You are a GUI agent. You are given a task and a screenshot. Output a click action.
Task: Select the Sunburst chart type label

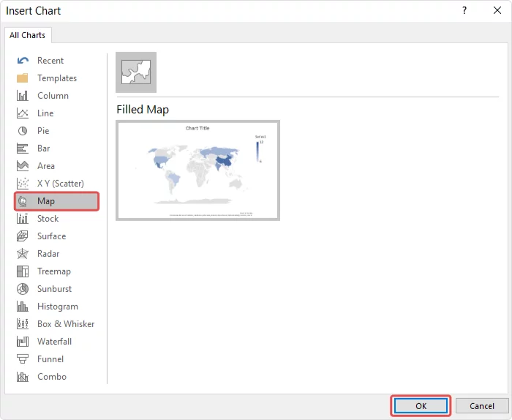[x=54, y=289]
